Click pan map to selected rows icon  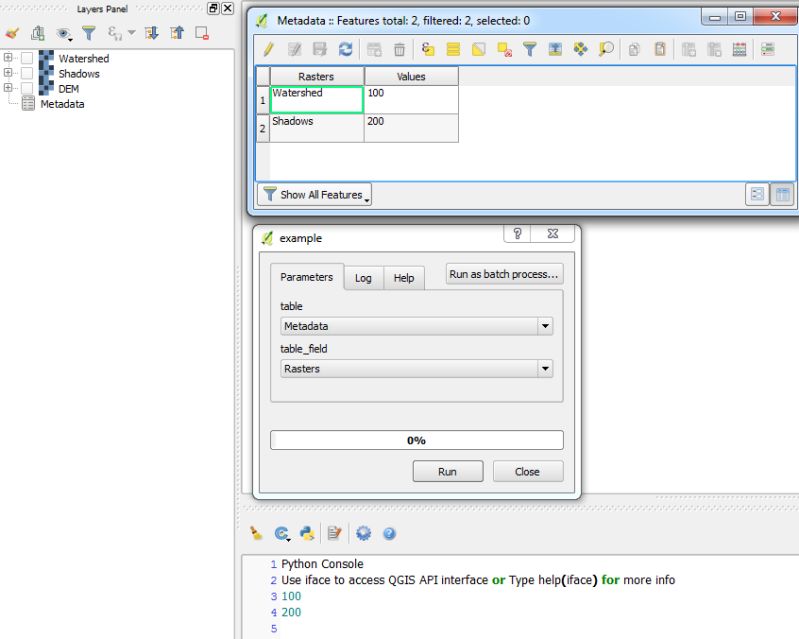coord(580,49)
